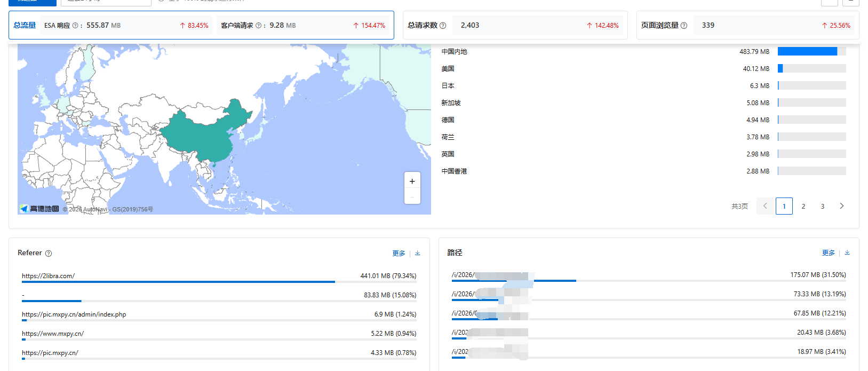Click the help icon next to Referer
Viewport: 868px width, 371px height.
[x=49, y=254]
